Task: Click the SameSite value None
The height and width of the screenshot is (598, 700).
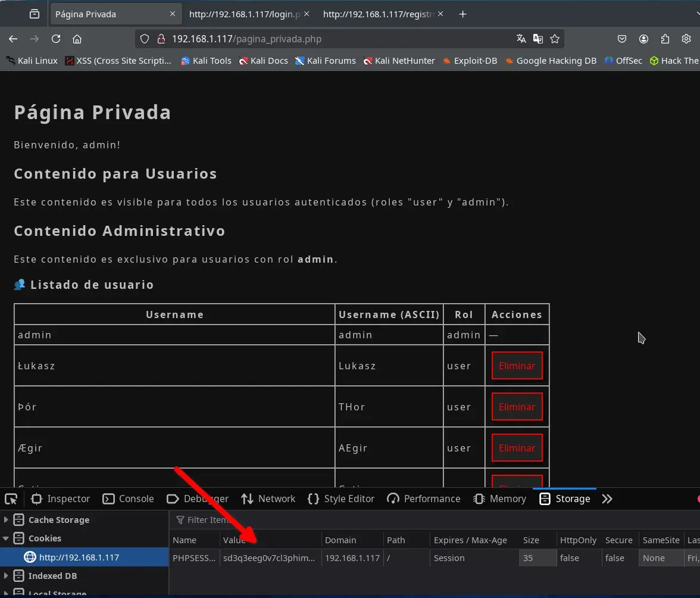Action: [x=661, y=558]
